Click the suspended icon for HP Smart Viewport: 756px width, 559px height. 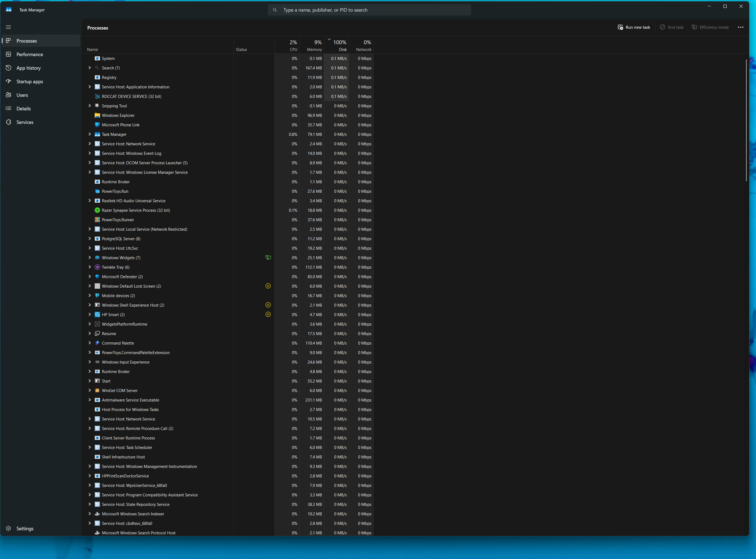268,314
